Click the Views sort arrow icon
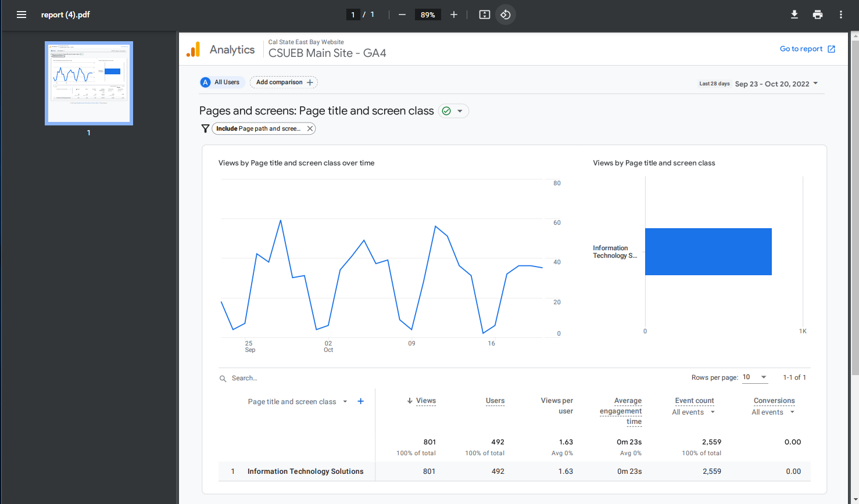Image resolution: width=859 pixels, height=504 pixels. 410,401
